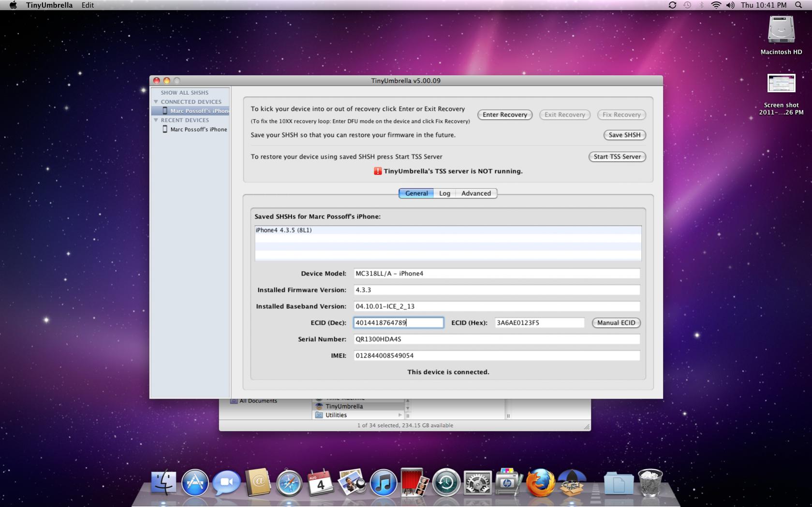Open iCal calendar in the Dock

320,482
